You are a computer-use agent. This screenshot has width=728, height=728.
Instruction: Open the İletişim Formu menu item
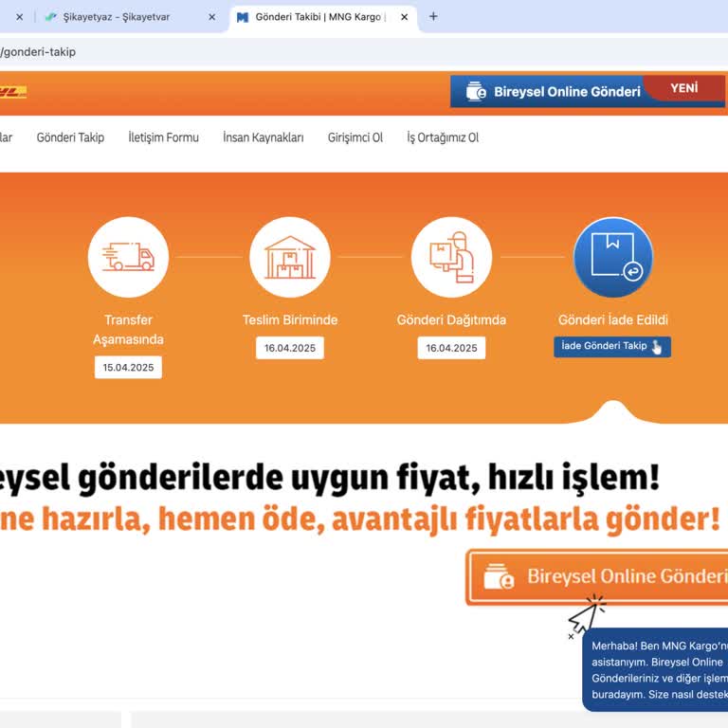pyautogui.click(x=163, y=137)
